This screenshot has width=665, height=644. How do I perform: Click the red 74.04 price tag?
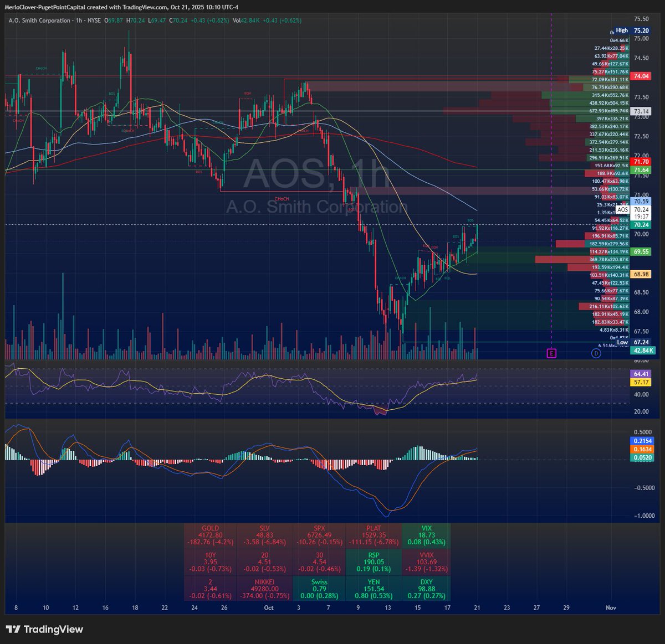point(642,76)
